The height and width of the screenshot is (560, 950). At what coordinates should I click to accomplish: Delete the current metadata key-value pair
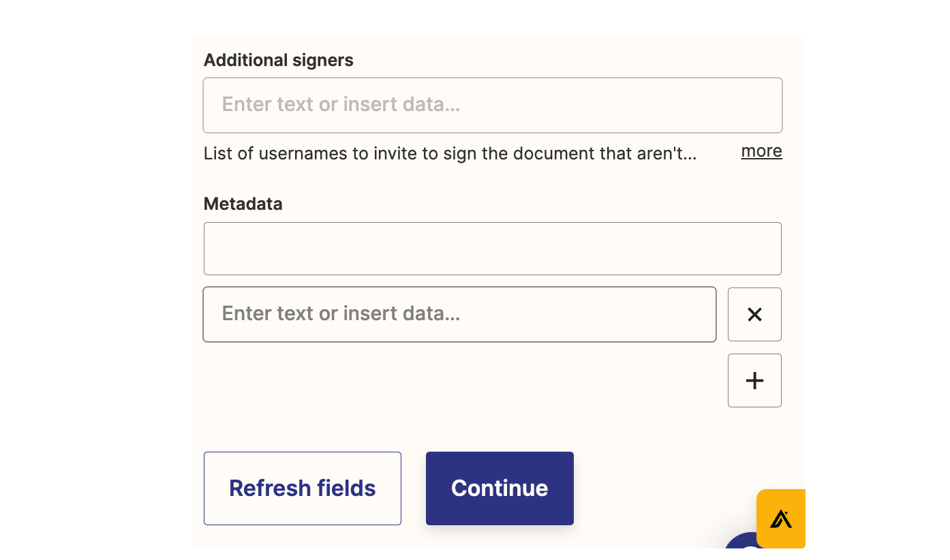pyautogui.click(x=754, y=314)
